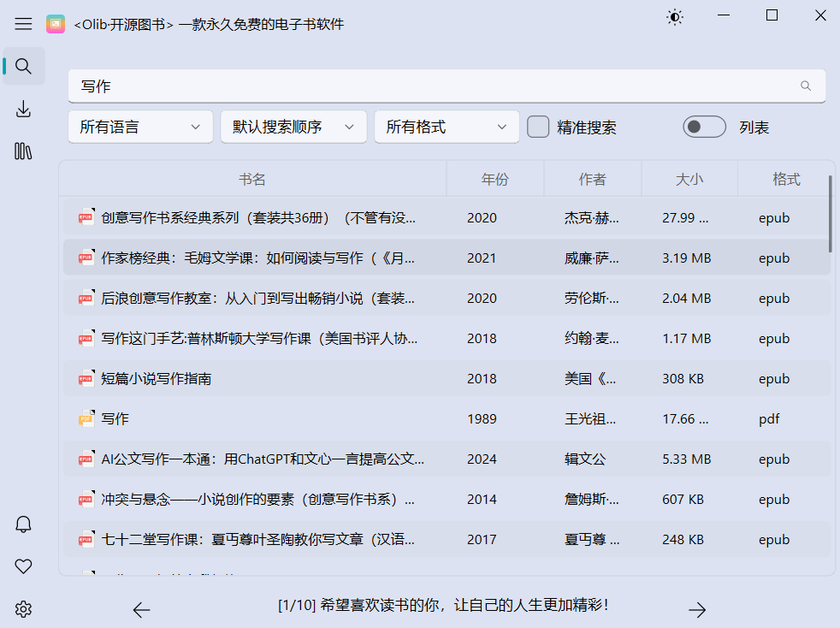Click epub icon of 冲突与悬念 row

click(86, 498)
